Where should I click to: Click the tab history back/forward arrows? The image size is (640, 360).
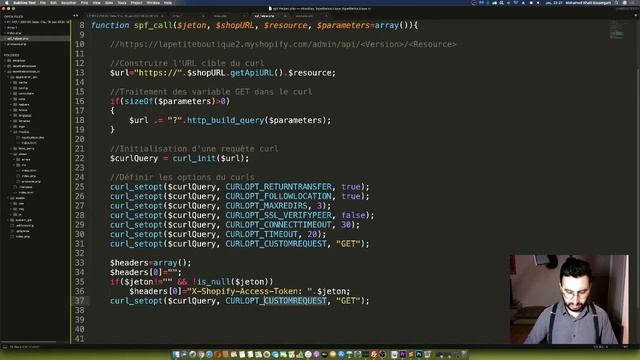coord(76,16)
